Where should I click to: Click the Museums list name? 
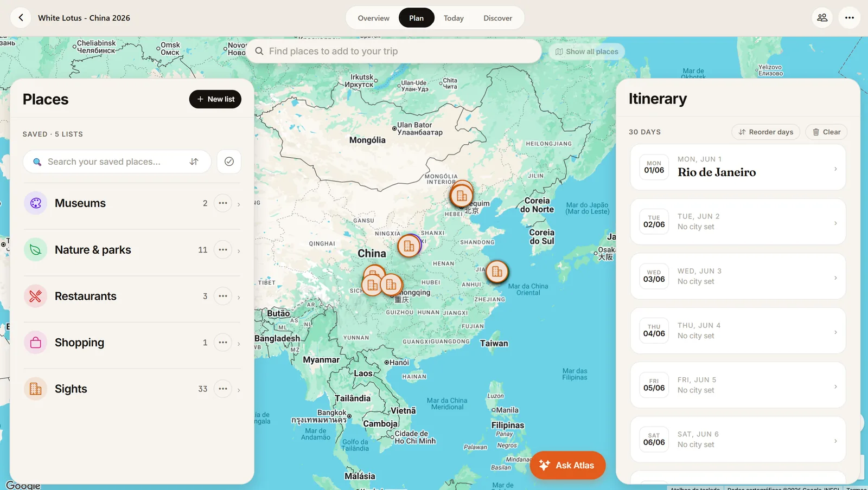tap(80, 203)
